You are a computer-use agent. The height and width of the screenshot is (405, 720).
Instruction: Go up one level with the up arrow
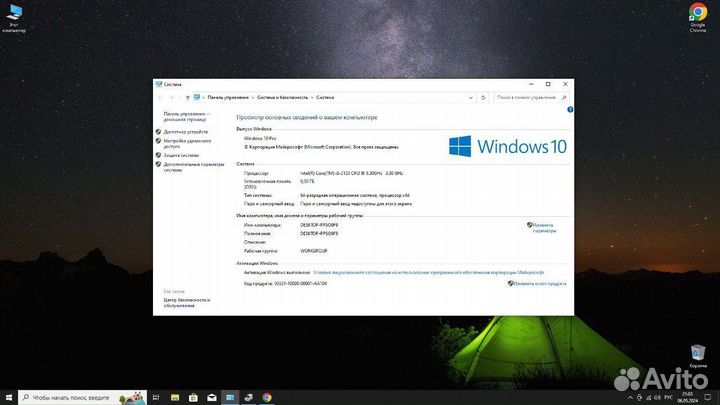[187, 97]
